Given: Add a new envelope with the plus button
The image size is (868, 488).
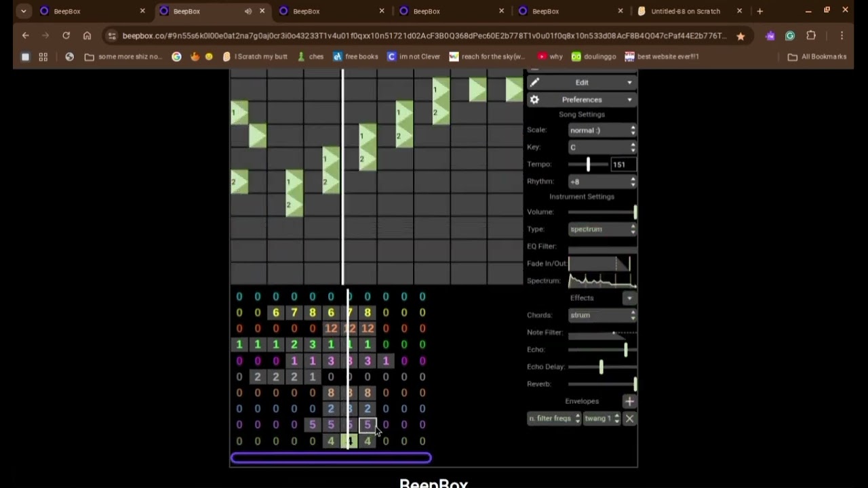Looking at the screenshot, I should pyautogui.click(x=629, y=401).
